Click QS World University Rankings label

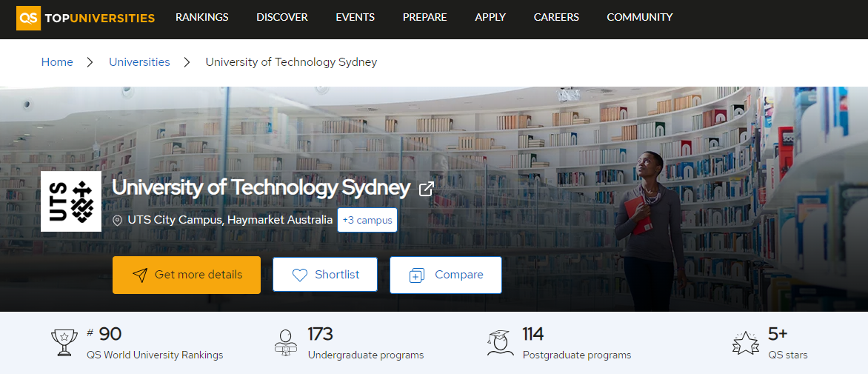coord(155,355)
